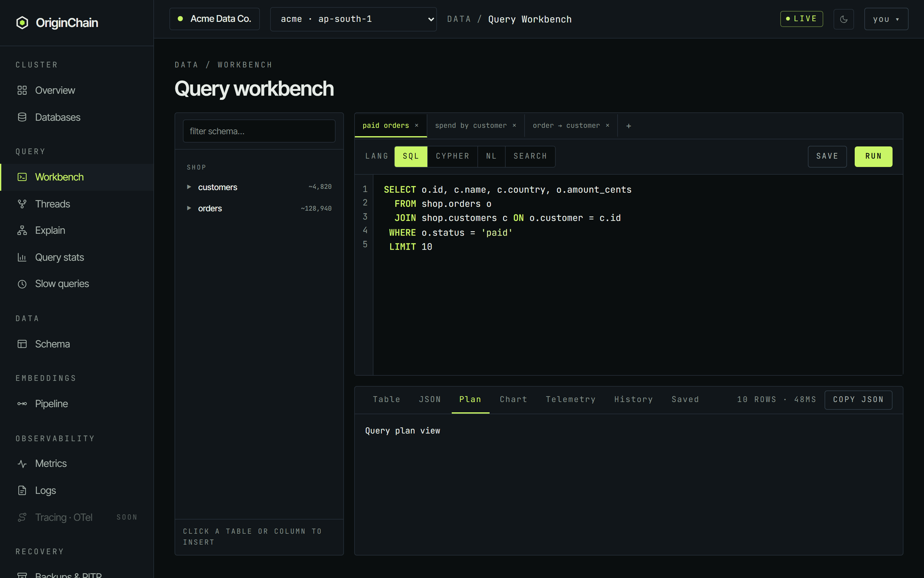Select SEARCH as the query language
Viewport: 924px width, 578px height.
(530, 156)
